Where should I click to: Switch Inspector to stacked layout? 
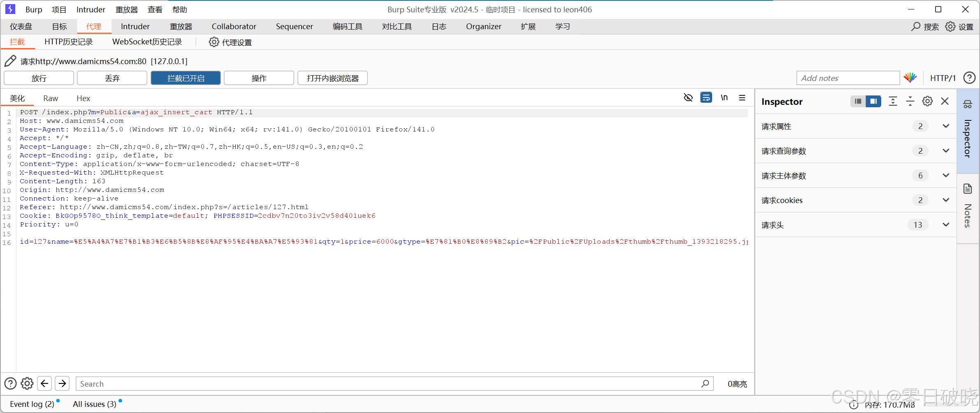[873, 101]
